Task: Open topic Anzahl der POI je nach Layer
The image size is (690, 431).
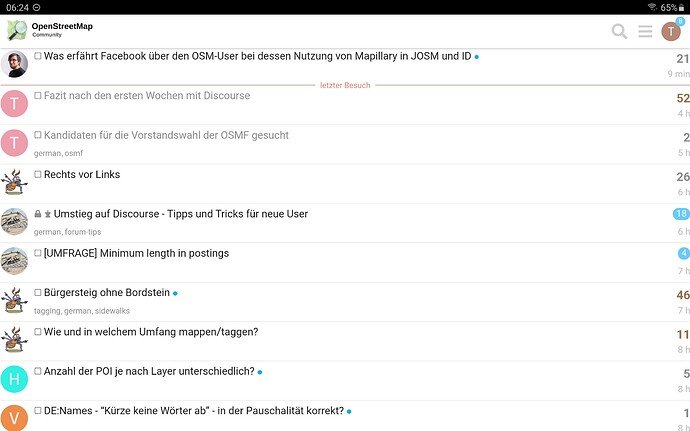Action: click(149, 371)
